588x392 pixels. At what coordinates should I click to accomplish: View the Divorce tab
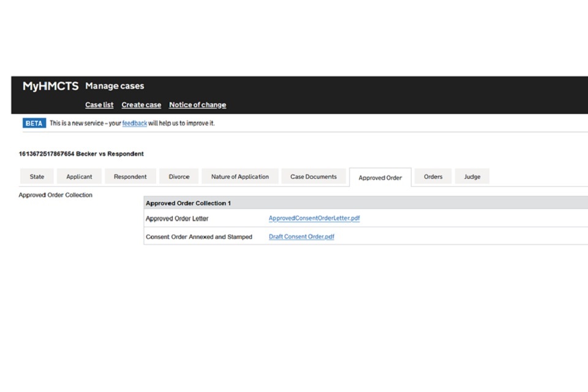coord(179,177)
